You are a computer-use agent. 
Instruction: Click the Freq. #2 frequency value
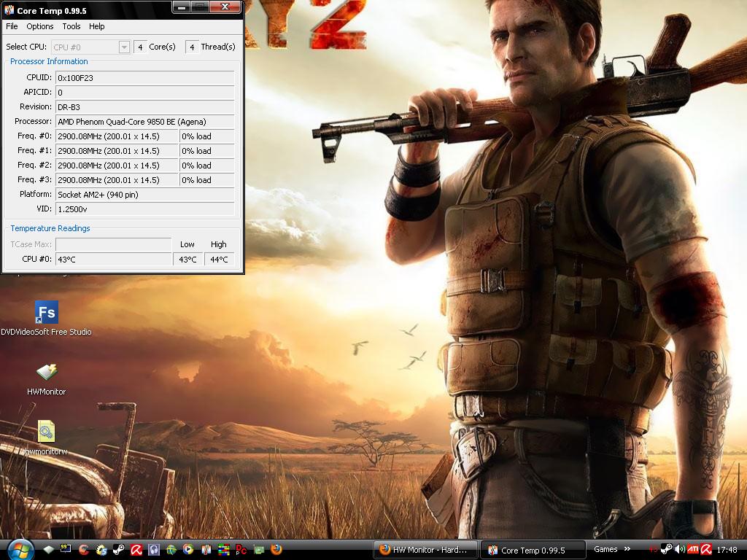tap(117, 166)
